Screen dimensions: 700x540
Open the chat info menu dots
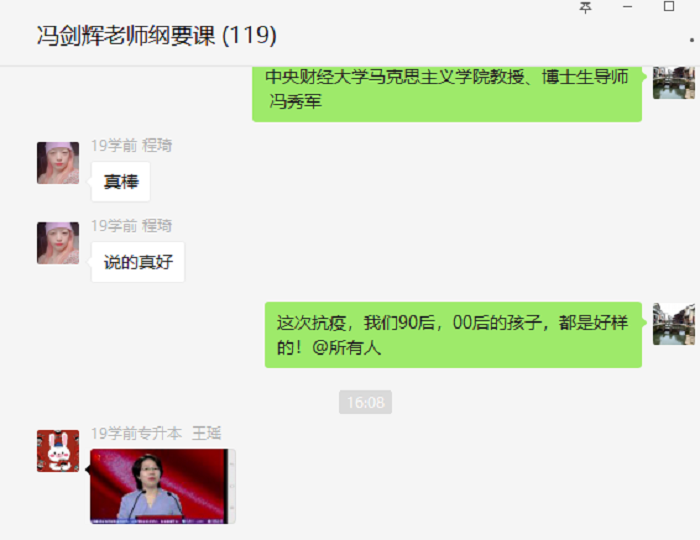click(692, 40)
